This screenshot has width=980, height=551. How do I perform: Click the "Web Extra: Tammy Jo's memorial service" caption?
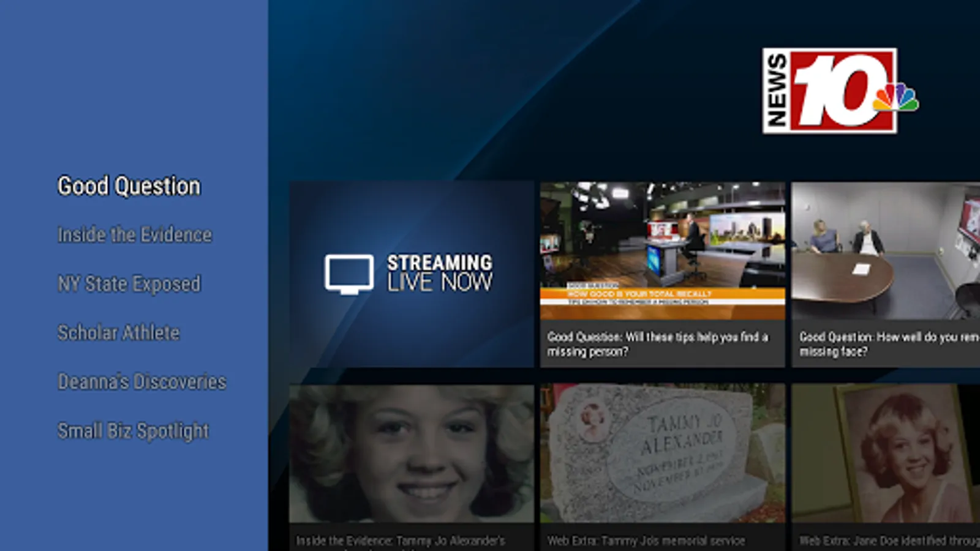pyautogui.click(x=646, y=541)
